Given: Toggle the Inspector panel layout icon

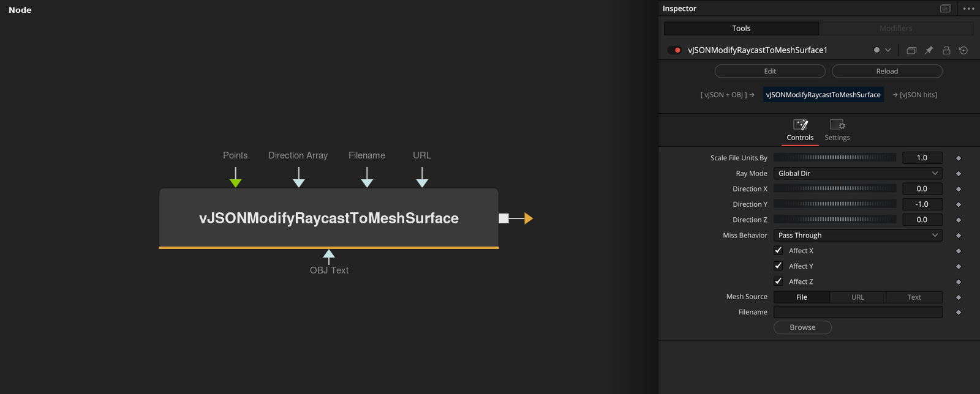Looking at the screenshot, I should coord(945,9).
